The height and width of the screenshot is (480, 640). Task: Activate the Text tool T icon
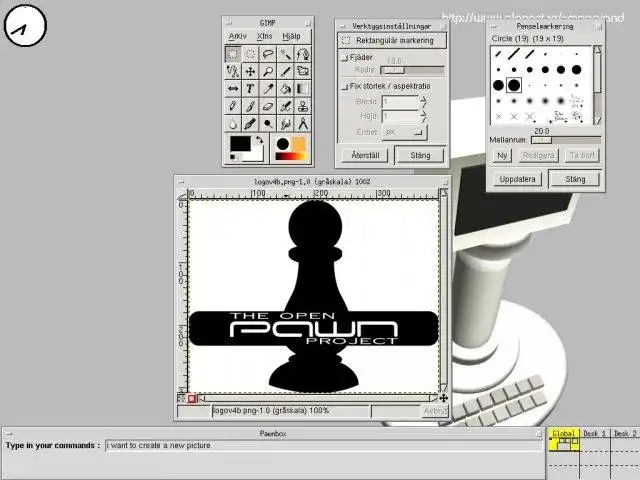tap(250, 89)
